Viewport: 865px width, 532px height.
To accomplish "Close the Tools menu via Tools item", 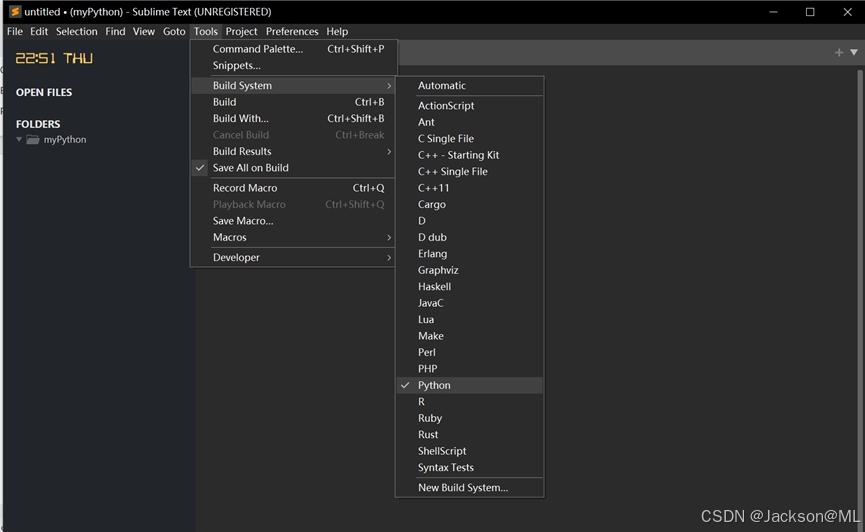I will 206,31.
